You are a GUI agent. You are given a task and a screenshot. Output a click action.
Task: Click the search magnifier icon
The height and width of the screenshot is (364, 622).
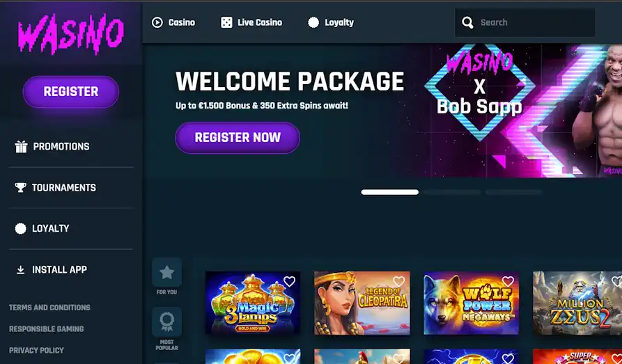pyautogui.click(x=467, y=22)
